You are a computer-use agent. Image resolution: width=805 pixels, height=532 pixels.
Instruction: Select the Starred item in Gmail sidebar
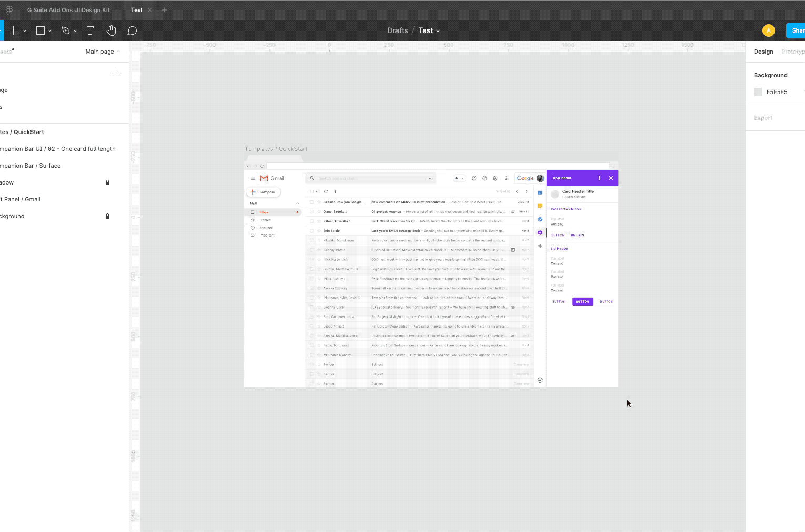(265, 220)
